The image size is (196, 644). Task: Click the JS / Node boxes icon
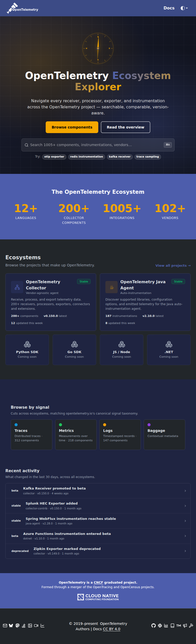[x=122, y=344]
